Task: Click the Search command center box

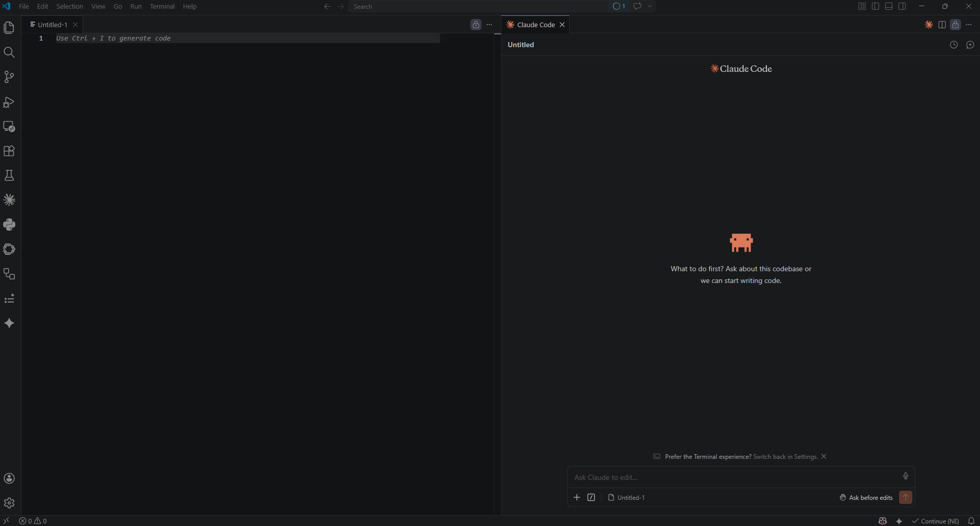Action: point(478,6)
